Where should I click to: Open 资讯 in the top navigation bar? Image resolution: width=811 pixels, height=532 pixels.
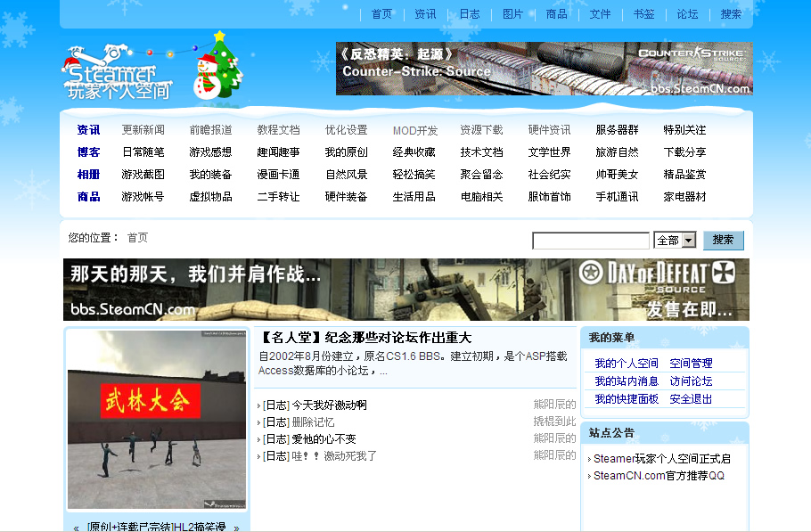click(425, 14)
